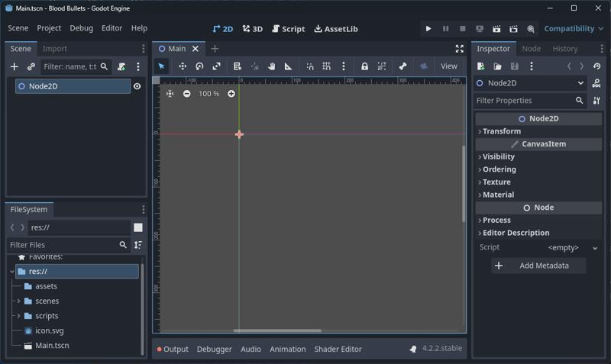The width and height of the screenshot is (611, 364).
Task: Toggle Node2D visibility eye
Action: click(x=137, y=86)
